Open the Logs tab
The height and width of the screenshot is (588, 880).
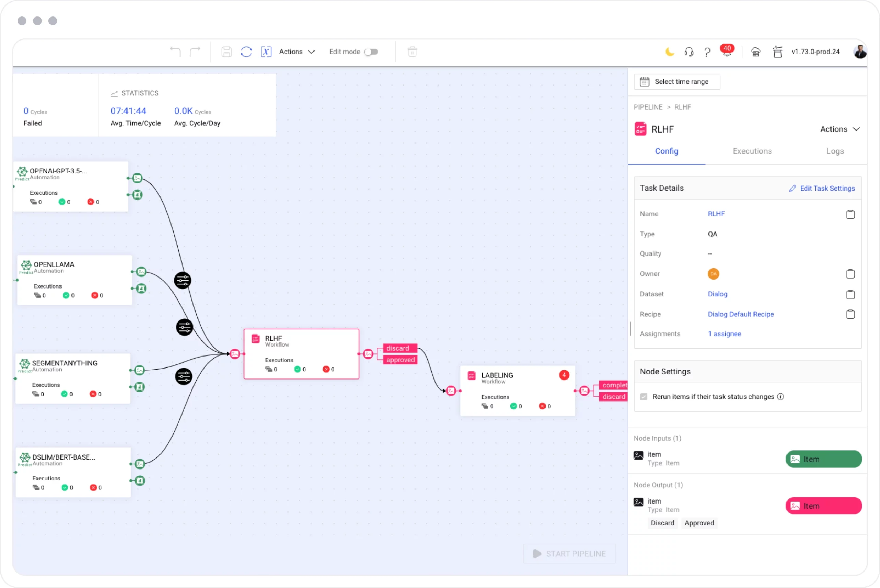point(835,151)
